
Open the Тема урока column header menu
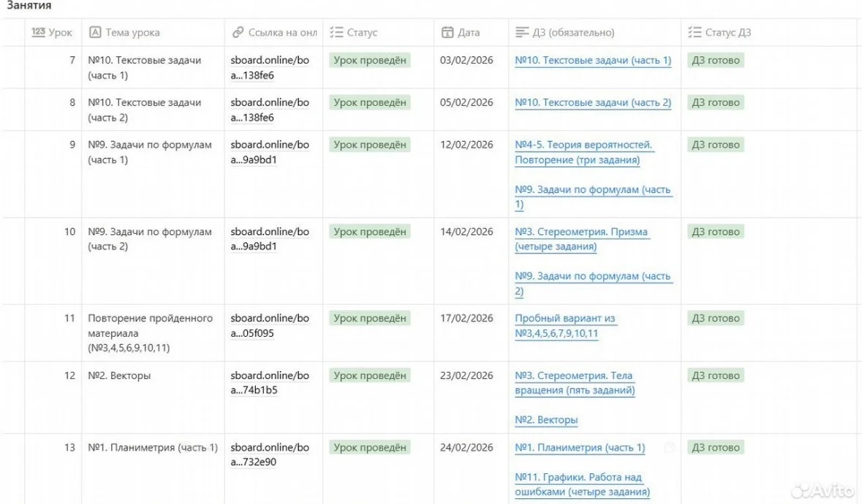[x=153, y=32]
